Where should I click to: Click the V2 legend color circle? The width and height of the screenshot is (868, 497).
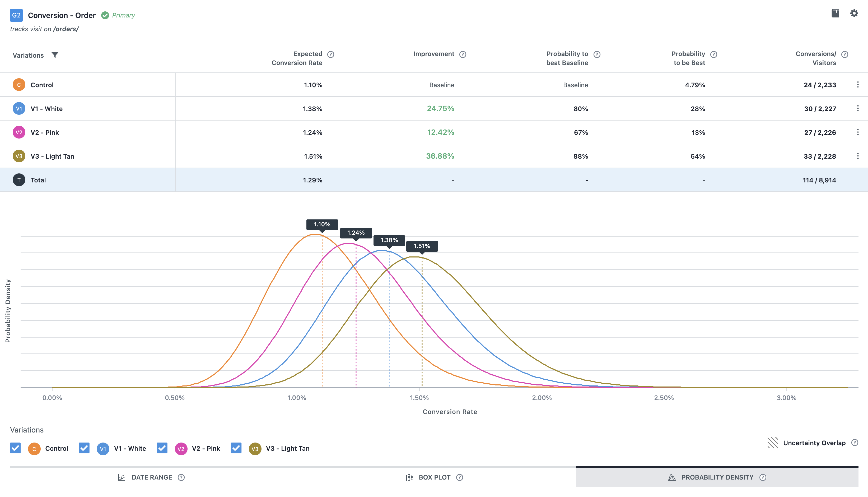pos(181,449)
